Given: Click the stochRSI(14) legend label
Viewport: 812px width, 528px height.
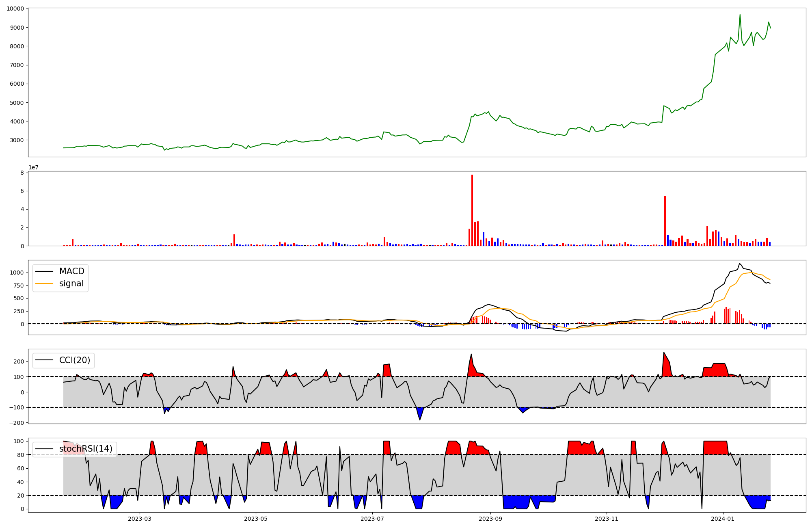Looking at the screenshot, I should point(86,449).
